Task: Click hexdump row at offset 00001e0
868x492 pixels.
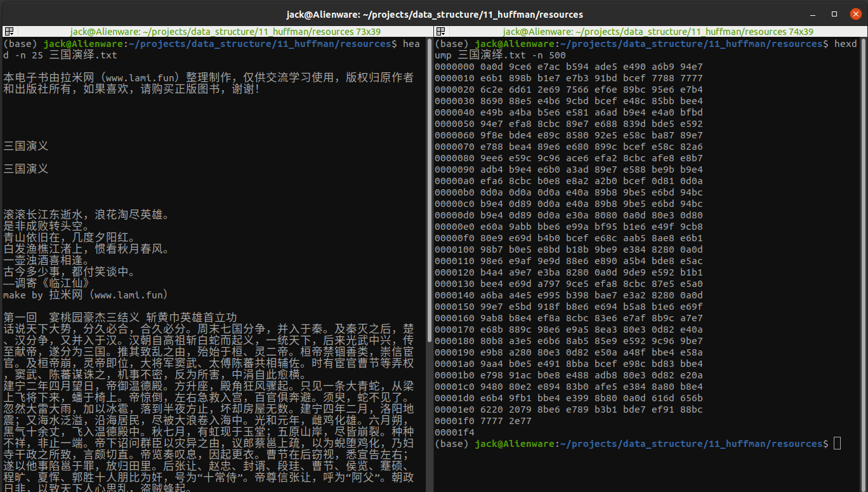Action: [569, 409]
